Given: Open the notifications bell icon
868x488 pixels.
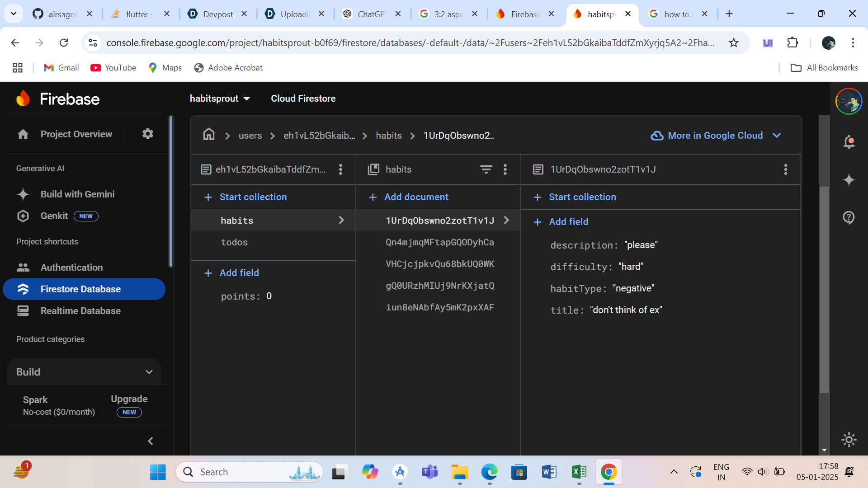Looking at the screenshot, I should tap(849, 142).
